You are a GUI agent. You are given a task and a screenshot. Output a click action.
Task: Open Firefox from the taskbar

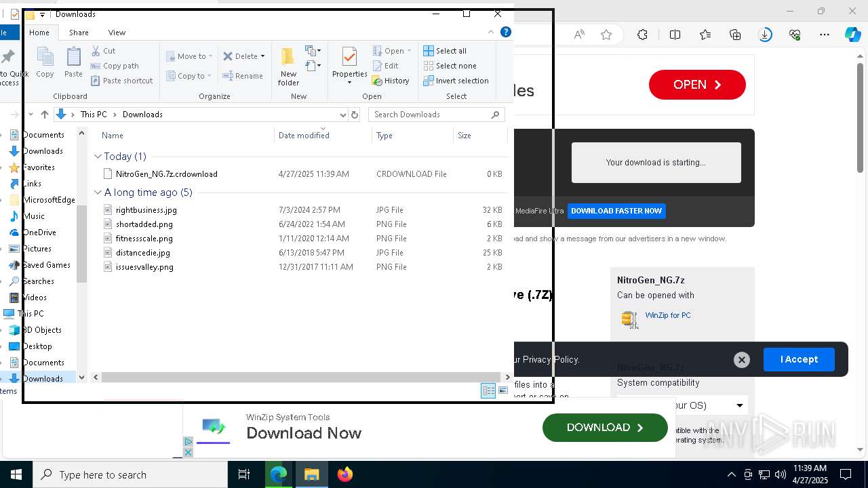click(x=345, y=474)
